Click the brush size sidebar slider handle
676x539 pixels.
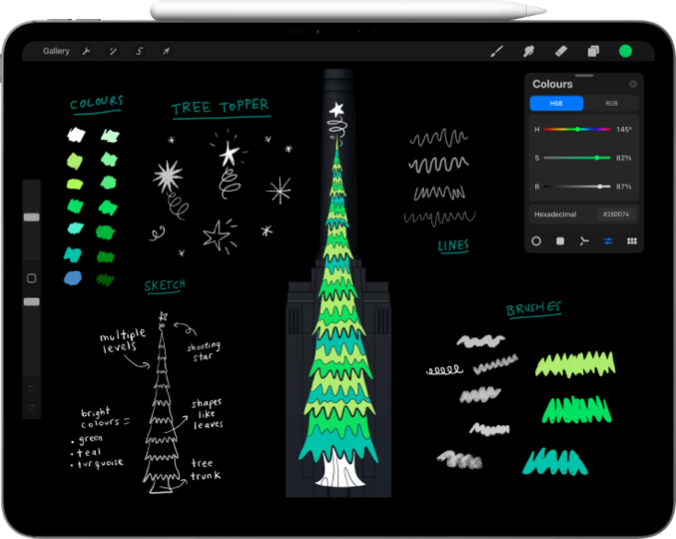point(31,217)
